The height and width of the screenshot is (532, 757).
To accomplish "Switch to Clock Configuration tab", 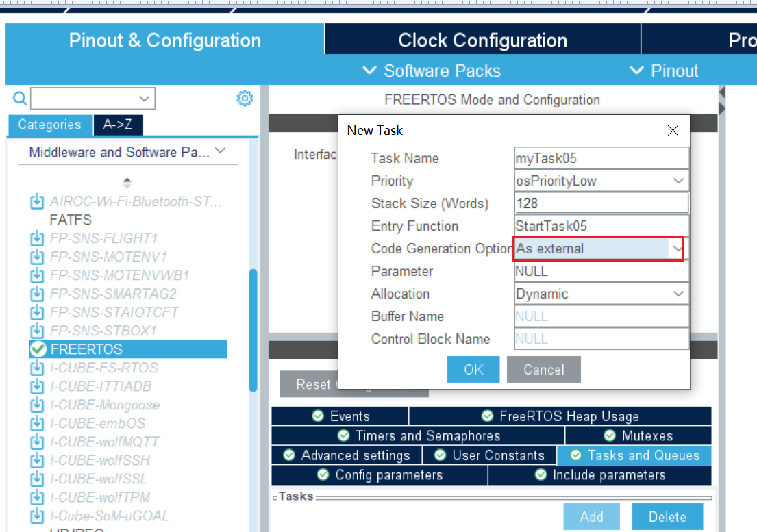I will [482, 40].
